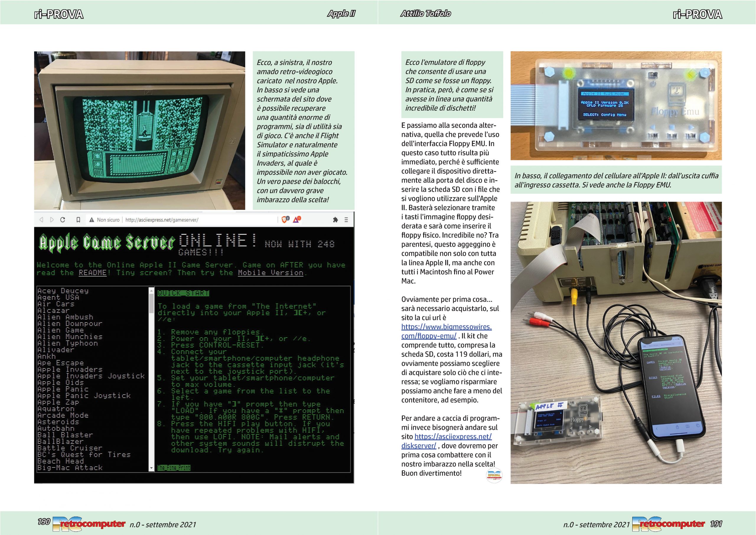Select 'Ankh' in the game list

click(46, 356)
